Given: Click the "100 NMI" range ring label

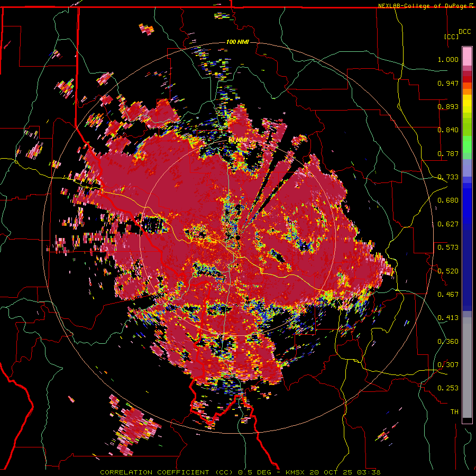Looking at the screenshot, I should coord(237,42).
